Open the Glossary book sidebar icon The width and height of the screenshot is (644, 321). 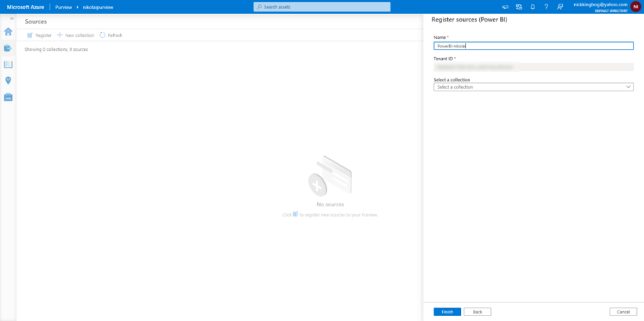point(8,64)
